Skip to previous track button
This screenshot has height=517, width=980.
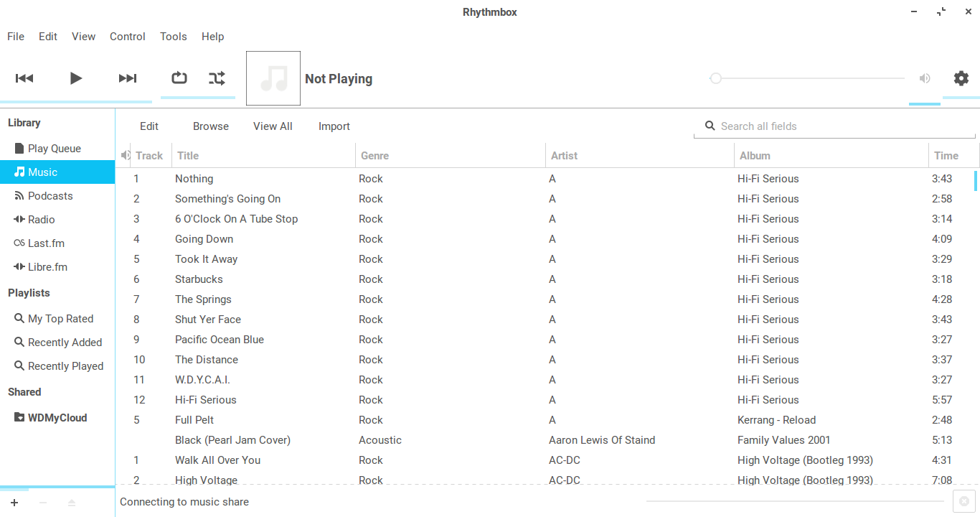pos(24,78)
